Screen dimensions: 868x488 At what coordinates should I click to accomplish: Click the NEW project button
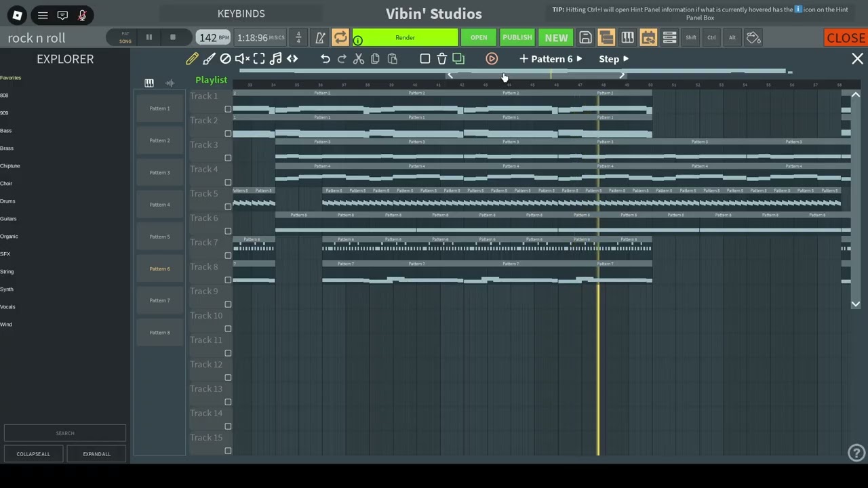(x=556, y=38)
